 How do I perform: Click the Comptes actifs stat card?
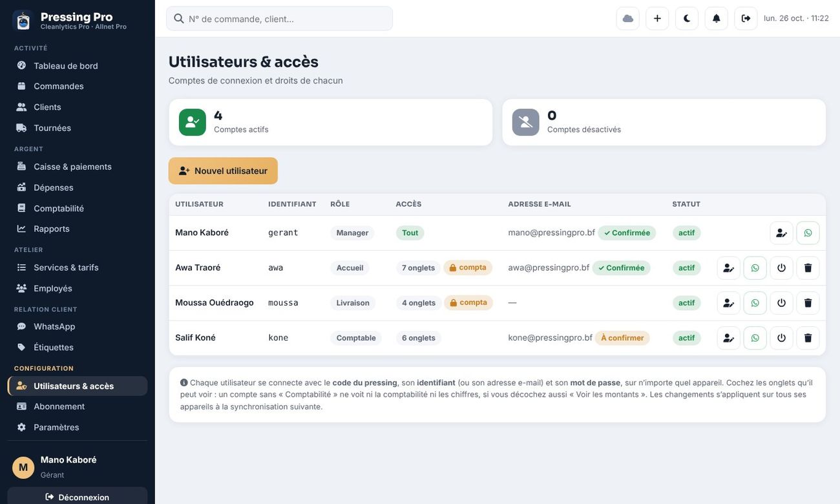pyautogui.click(x=331, y=122)
